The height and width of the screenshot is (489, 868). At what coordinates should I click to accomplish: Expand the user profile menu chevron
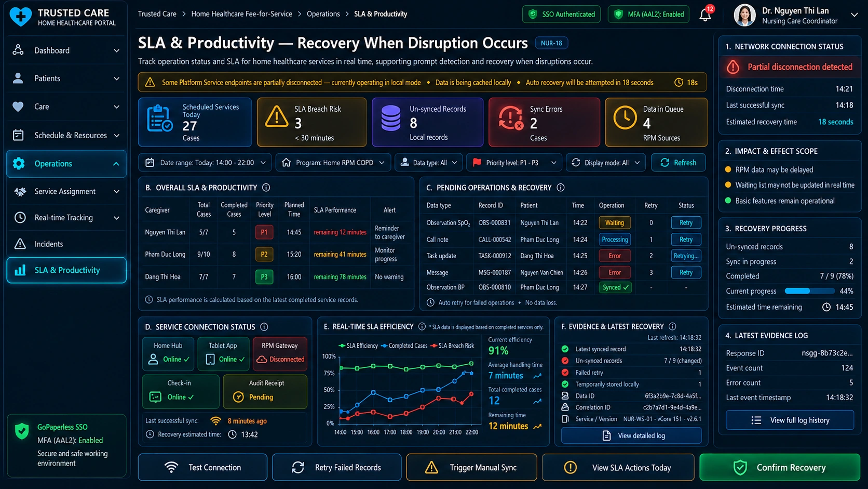854,15
